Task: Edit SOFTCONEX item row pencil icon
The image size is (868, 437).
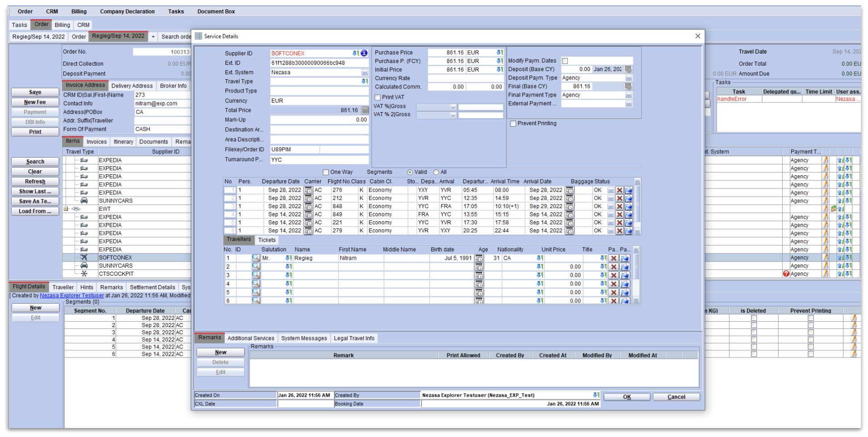Action: coord(826,257)
